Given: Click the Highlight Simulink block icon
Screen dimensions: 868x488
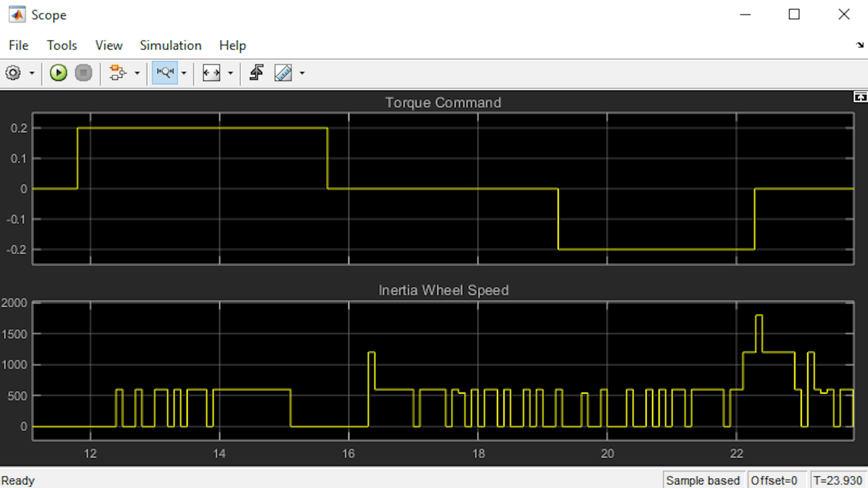Looking at the screenshot, I should click(118, 73).
